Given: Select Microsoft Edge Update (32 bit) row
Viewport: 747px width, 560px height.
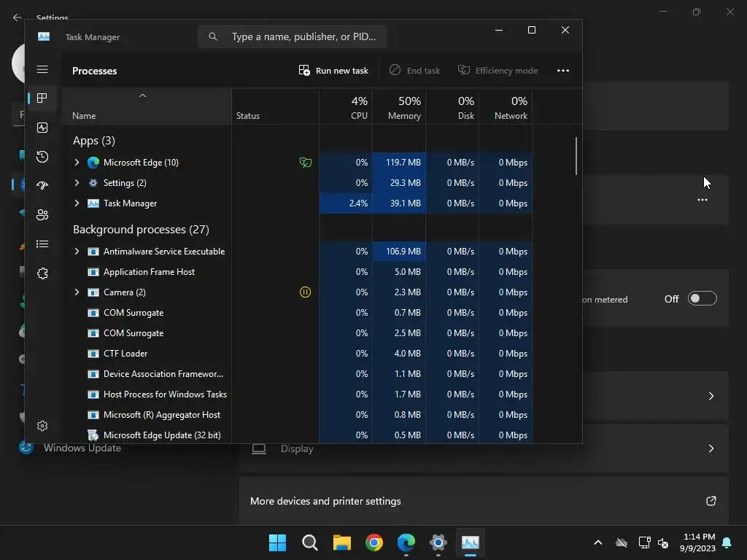Looking at the screenshot, I should pyautogui.click(x=296, y=435).
